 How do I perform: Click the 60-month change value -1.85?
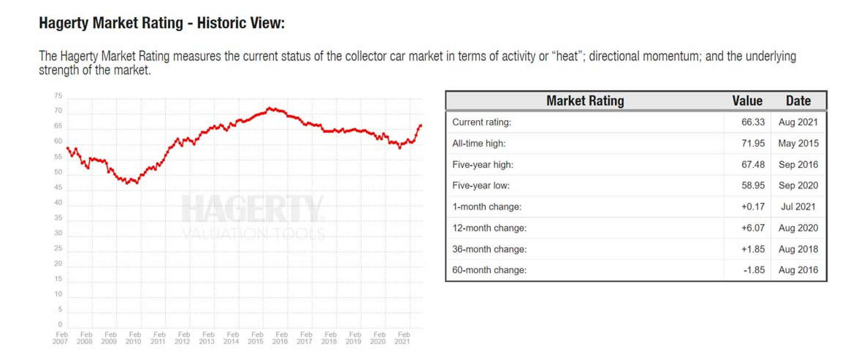pos(754,270)
